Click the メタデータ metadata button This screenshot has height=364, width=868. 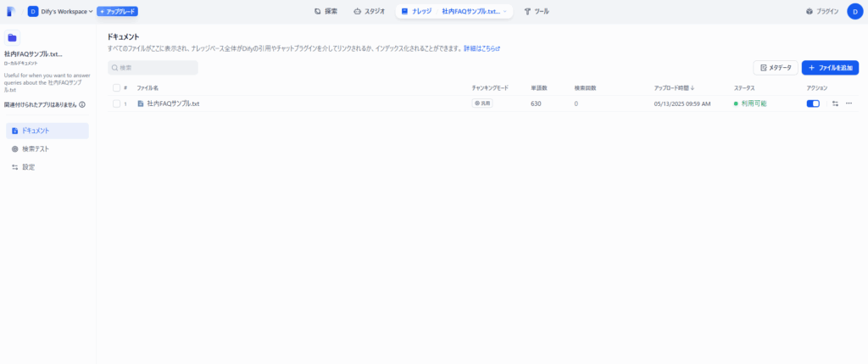pyautogui.click(x=776, y=68)
